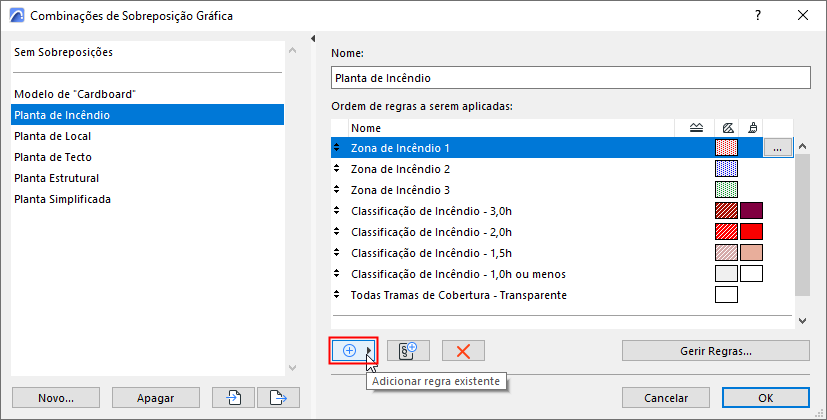Click the fill override column header icon
The width and height of the screenshot is (827, 420).
pyautogui.click(x=727, y=128)
